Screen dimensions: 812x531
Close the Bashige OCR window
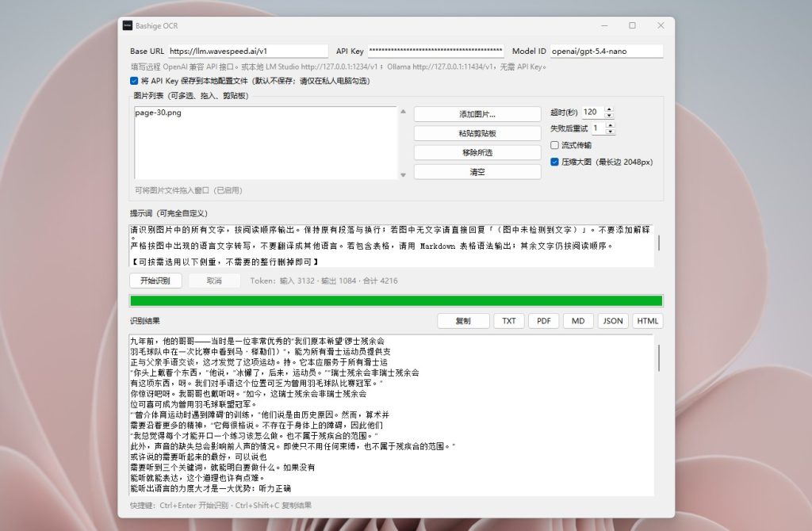pos(661,25)
